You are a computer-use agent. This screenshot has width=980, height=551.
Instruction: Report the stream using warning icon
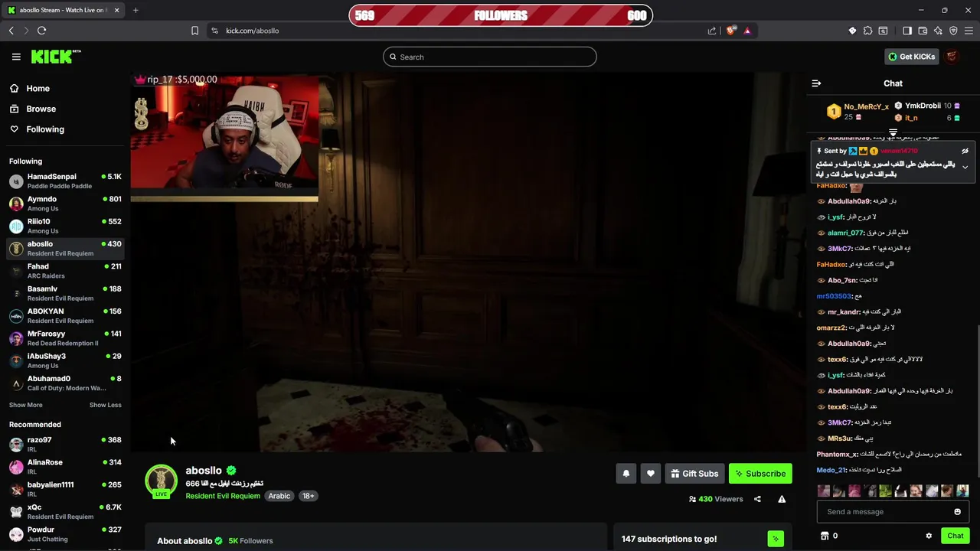coord(782,499)
